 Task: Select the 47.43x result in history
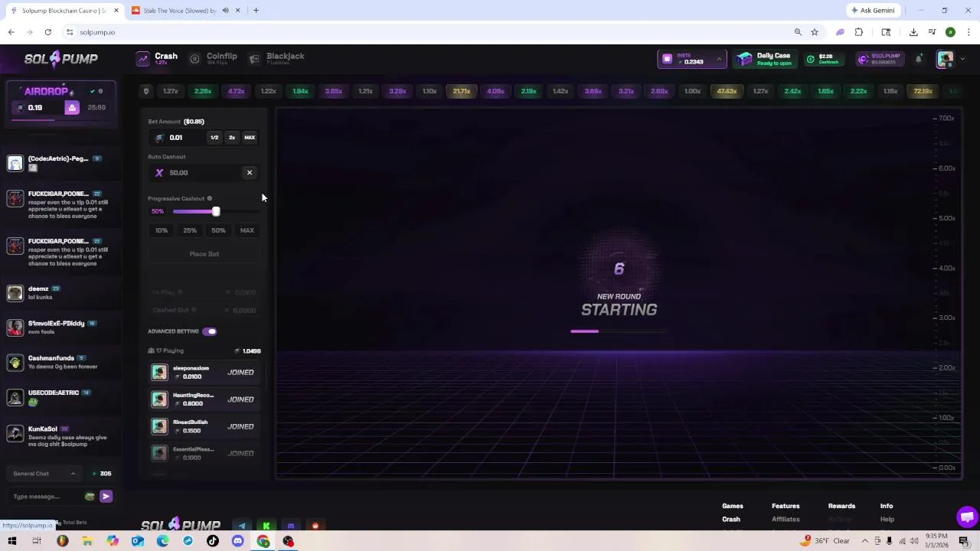(x=727, y=91)
